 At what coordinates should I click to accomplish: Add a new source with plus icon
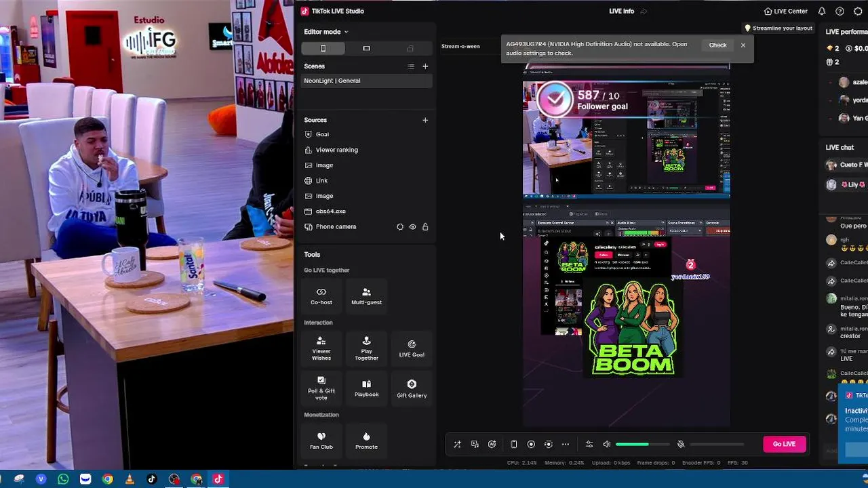tap(425, 120)
